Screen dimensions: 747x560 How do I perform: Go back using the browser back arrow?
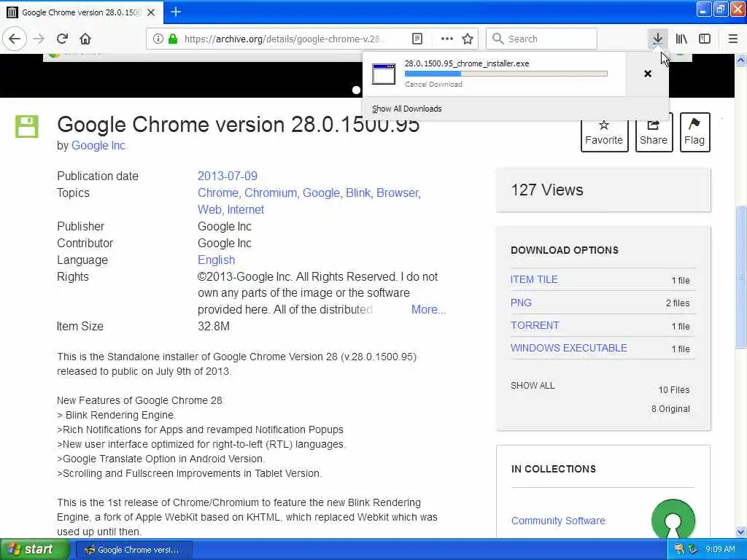click(15, 39)
